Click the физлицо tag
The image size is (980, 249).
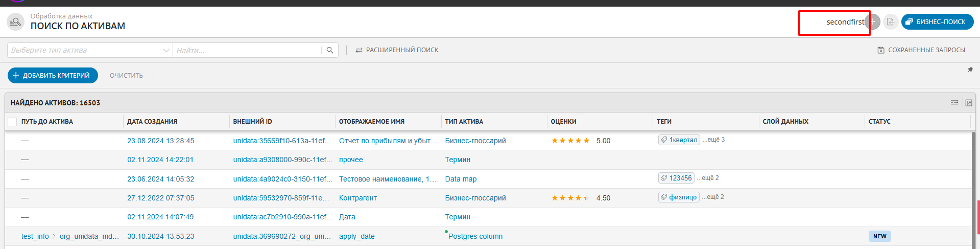[x=679, y=197]
